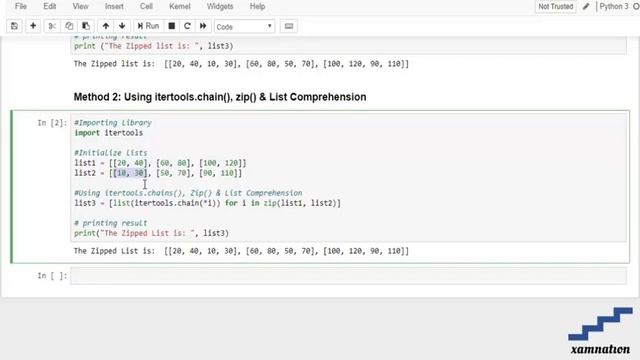Image resolution: width=640 pixels, height=360 pixels.
Task: Open the Widgets menu
Action: coord(220,7)
